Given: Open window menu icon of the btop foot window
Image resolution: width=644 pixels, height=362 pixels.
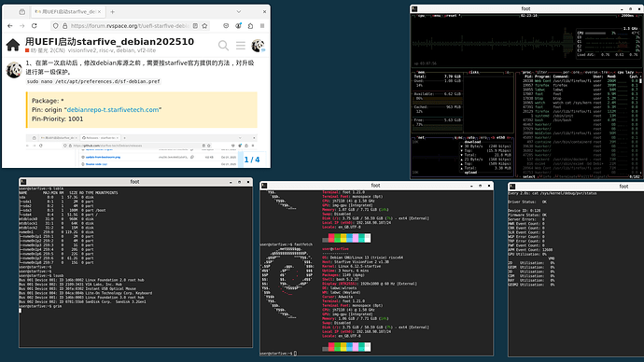Looking at the screenshot, I should pyautogui.click(x=414, y=8).
